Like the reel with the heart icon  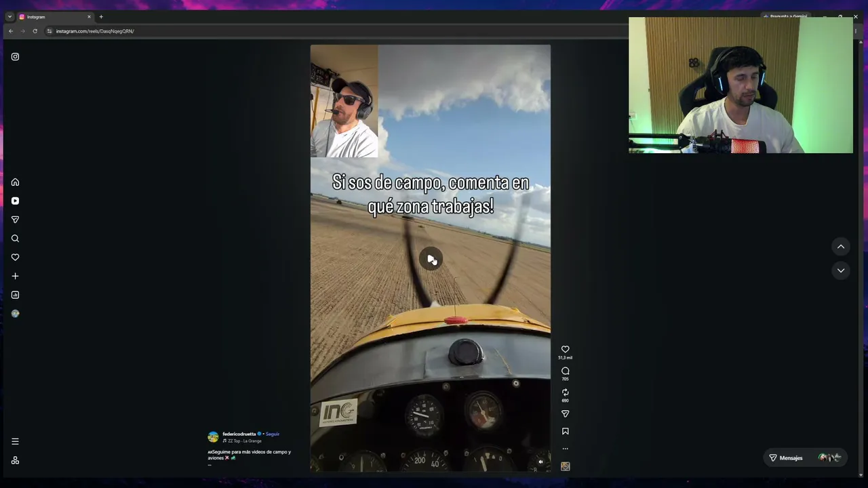565,349
